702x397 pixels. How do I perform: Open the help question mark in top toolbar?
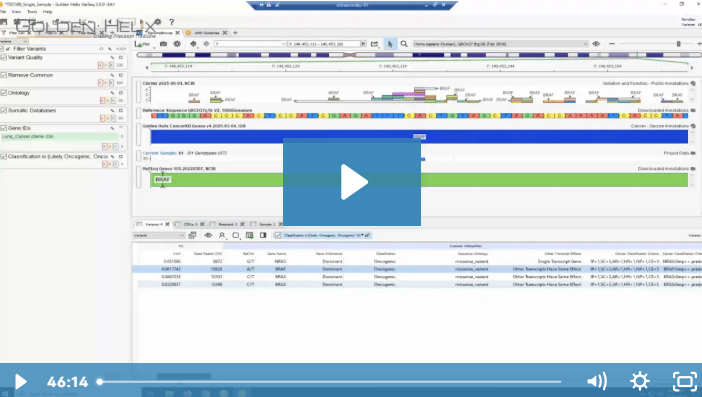click(171, 22)
